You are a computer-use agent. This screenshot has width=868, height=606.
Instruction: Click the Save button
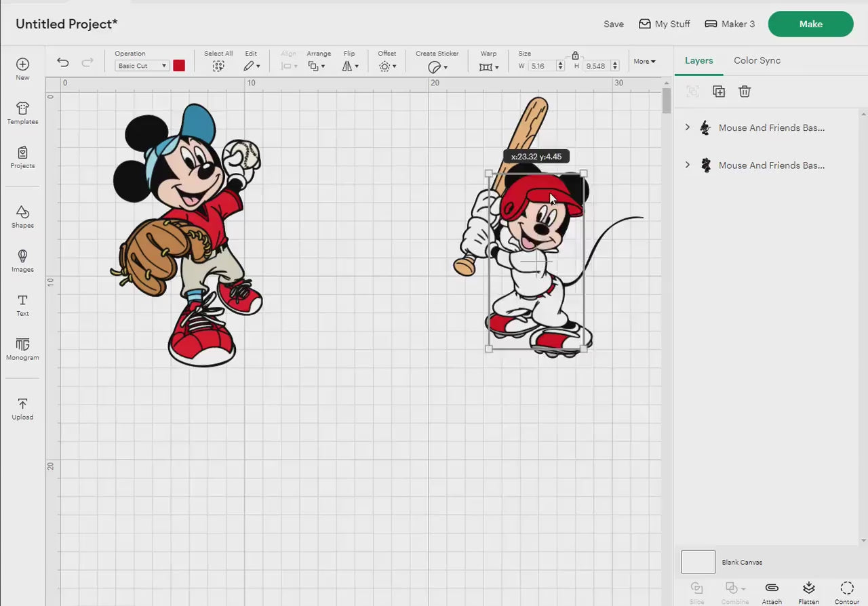point(614,24)
